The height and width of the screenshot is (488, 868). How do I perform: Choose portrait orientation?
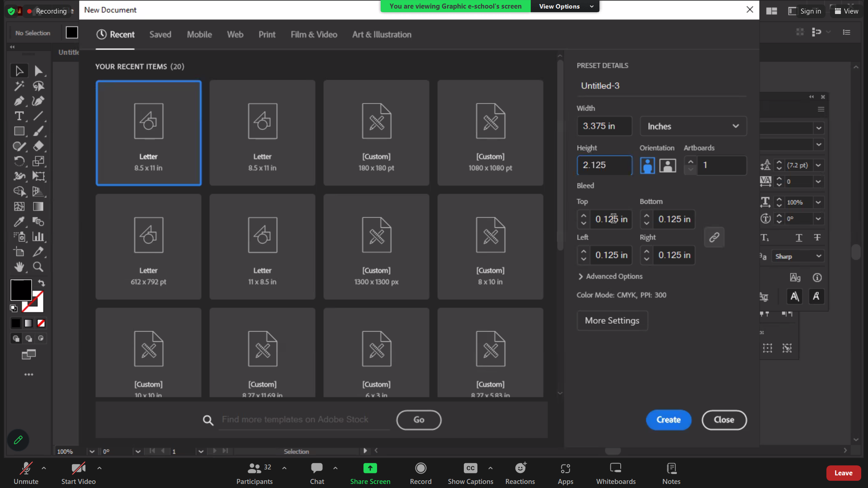(647, 165)
